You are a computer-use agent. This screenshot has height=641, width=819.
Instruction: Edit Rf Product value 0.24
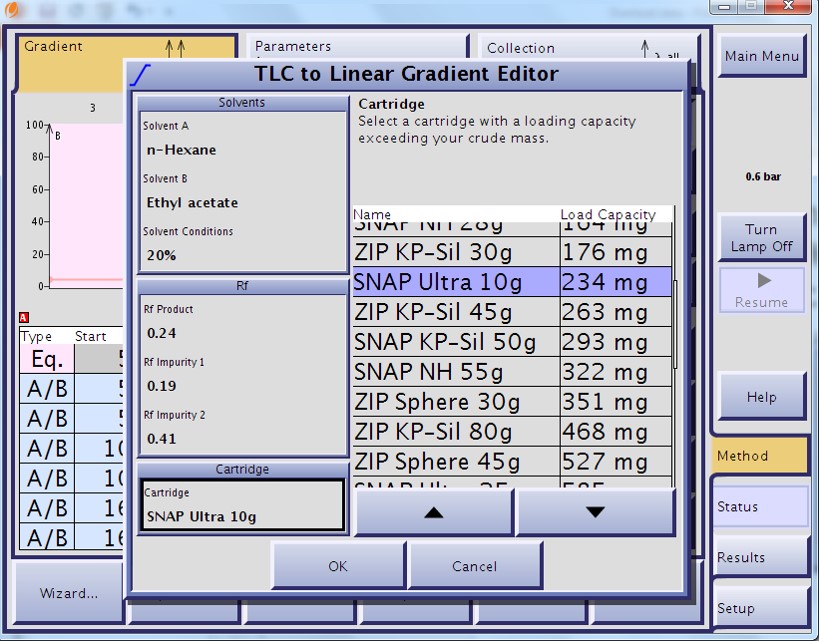161,333
